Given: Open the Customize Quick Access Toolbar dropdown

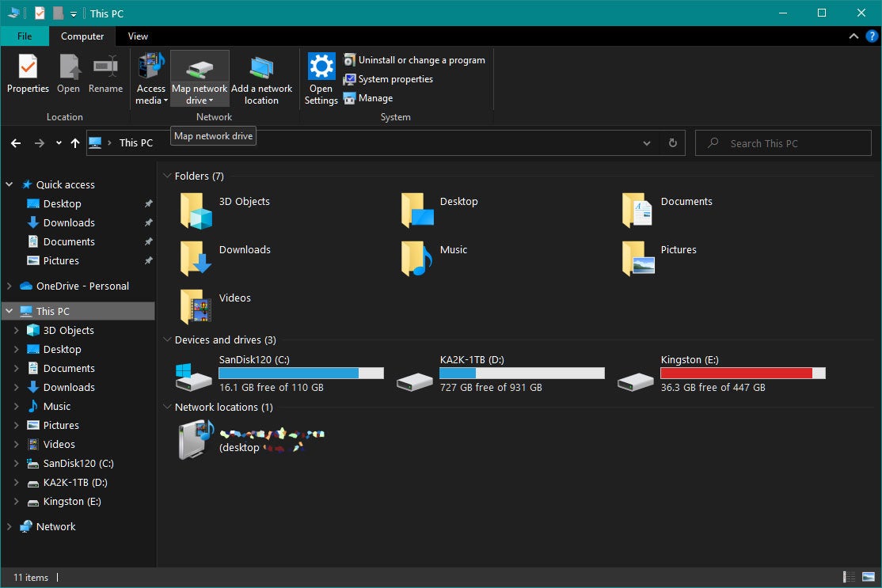Looking at the screenshot, I should coord(74,14).
